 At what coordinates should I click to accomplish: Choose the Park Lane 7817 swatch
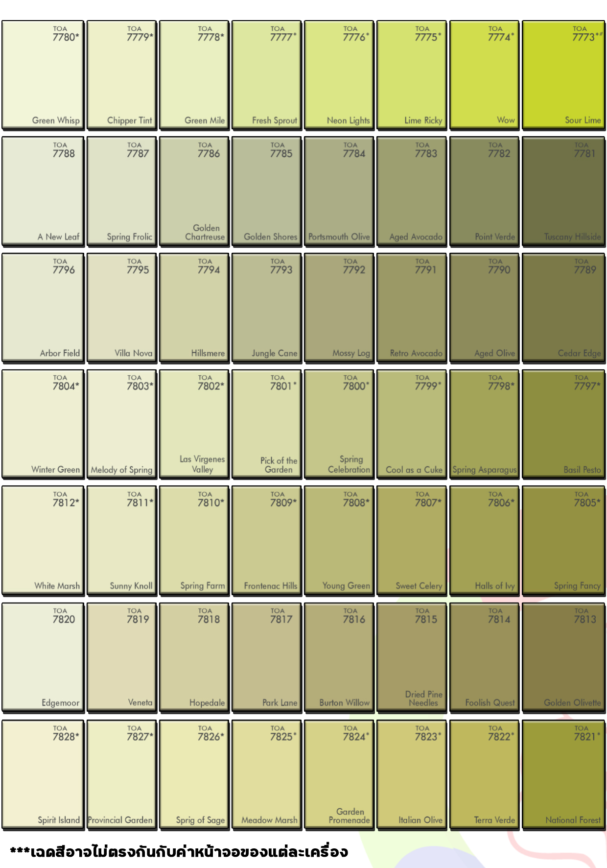(x=266, y=657)
